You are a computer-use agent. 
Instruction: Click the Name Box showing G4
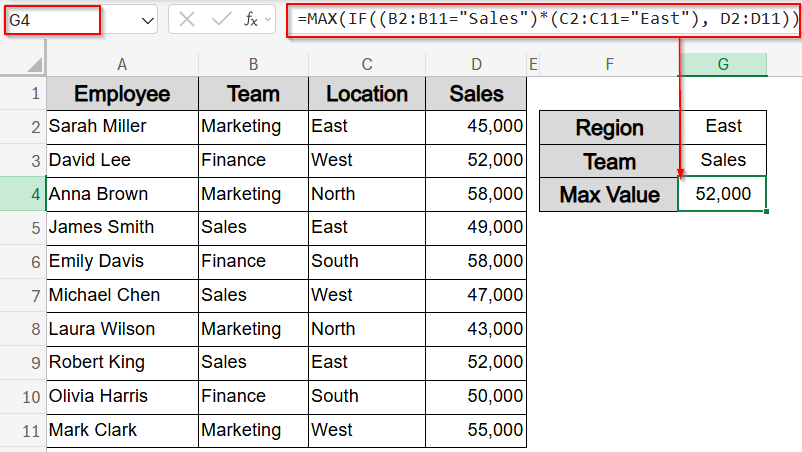pyautogui.click(x=52, y=20)
